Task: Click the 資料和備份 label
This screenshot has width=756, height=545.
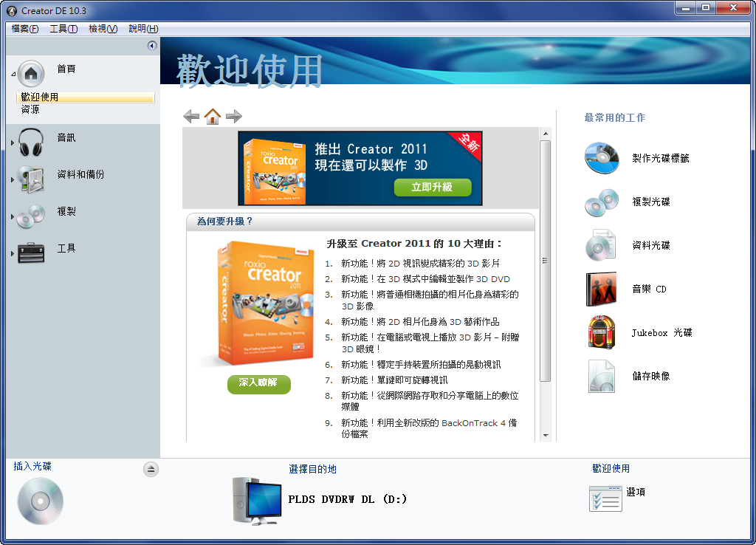Action: point(80,174)
